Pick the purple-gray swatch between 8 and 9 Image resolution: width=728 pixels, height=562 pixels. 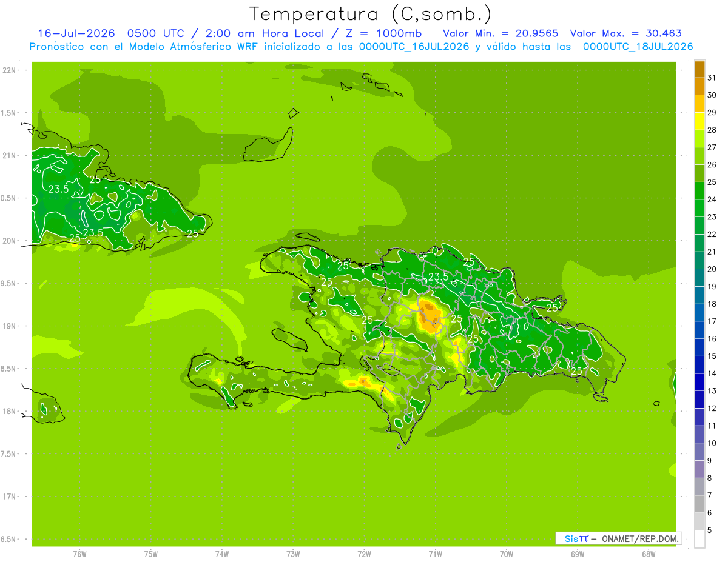pos(699,469)
